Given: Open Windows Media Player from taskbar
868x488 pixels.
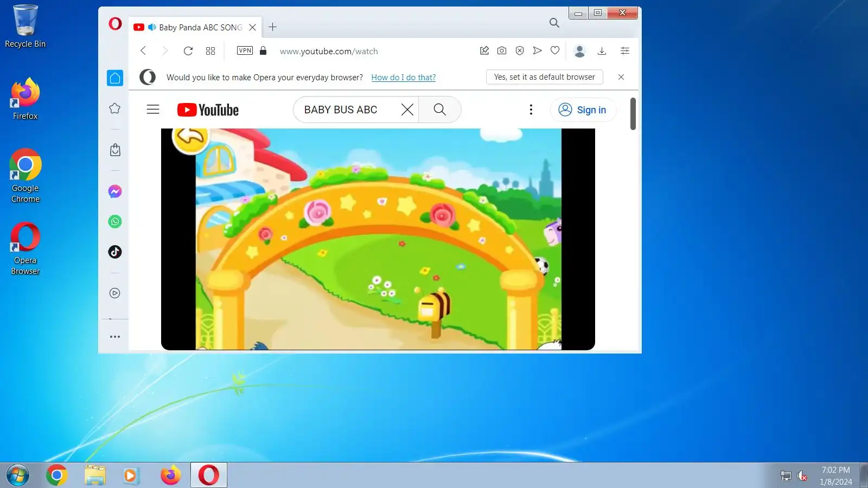Looking at the screenshot, I should [131, 476].
